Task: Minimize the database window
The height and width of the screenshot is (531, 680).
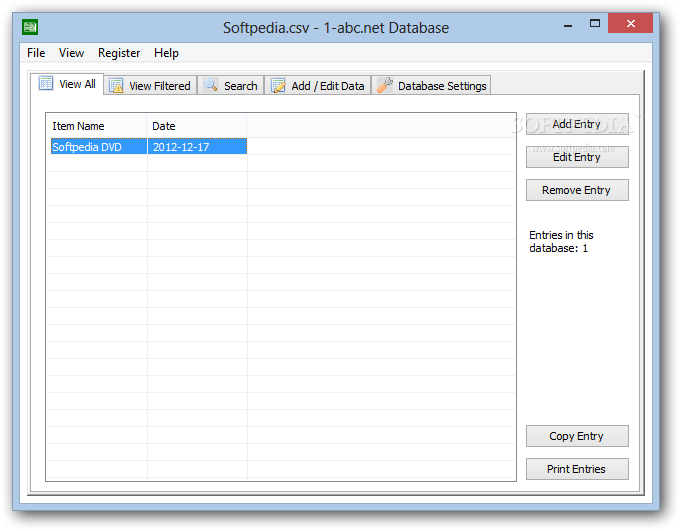Action: tap(568, 25)
